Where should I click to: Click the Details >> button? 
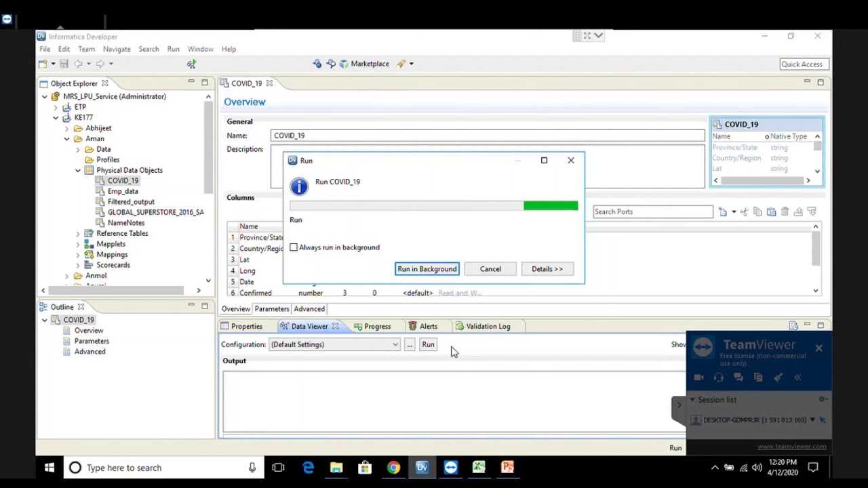click(x=547, y=269)
